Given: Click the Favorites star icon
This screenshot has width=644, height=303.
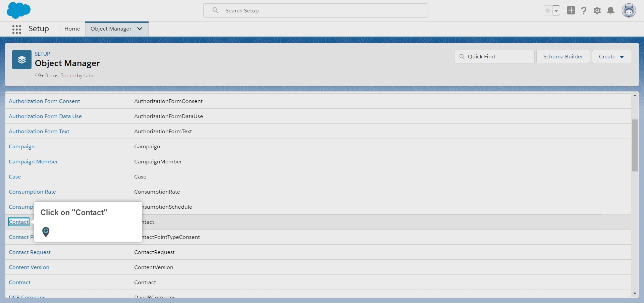Looking at the screenshot, I should tap(547, 11).
